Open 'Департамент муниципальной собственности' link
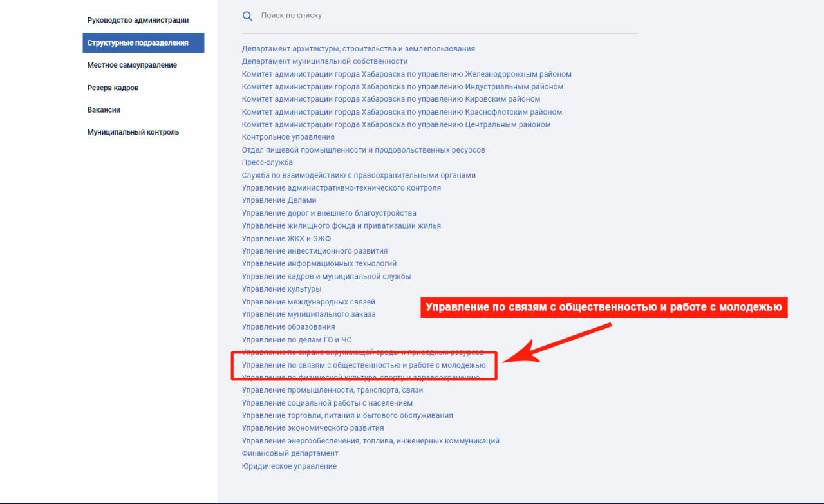 click(325, 61)
